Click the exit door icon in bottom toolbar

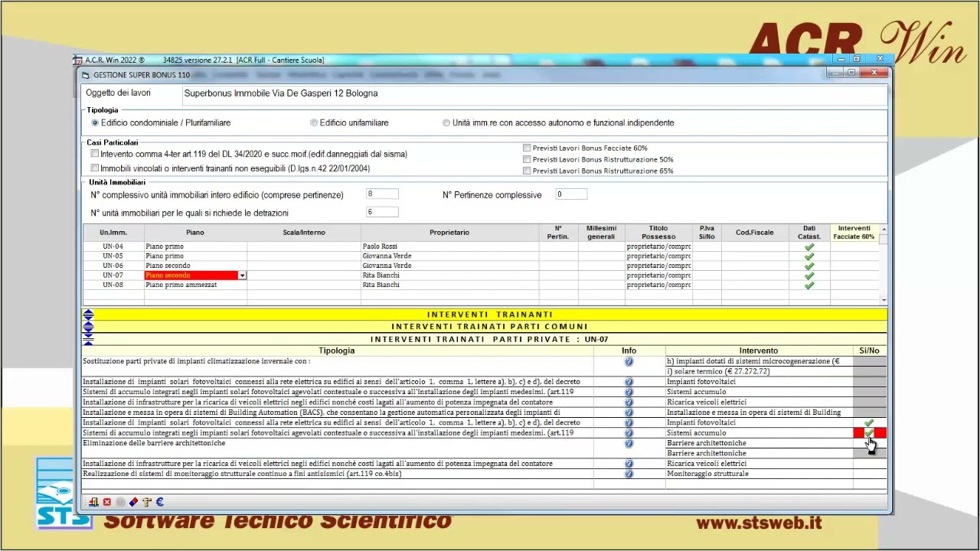[x=93, y=502]
